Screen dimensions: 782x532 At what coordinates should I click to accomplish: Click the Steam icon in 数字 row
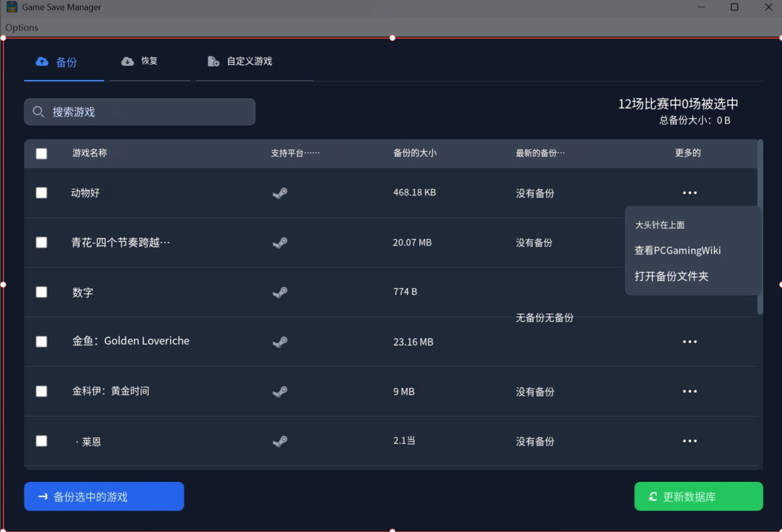click(280, 293)
